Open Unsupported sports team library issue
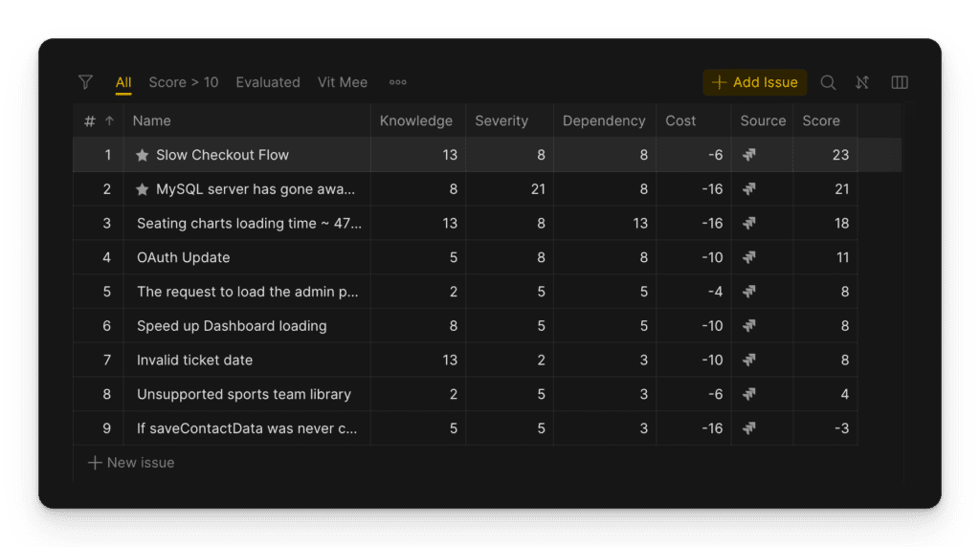The width and height of the screenshot is (980, 547). (x=244, y=394)
